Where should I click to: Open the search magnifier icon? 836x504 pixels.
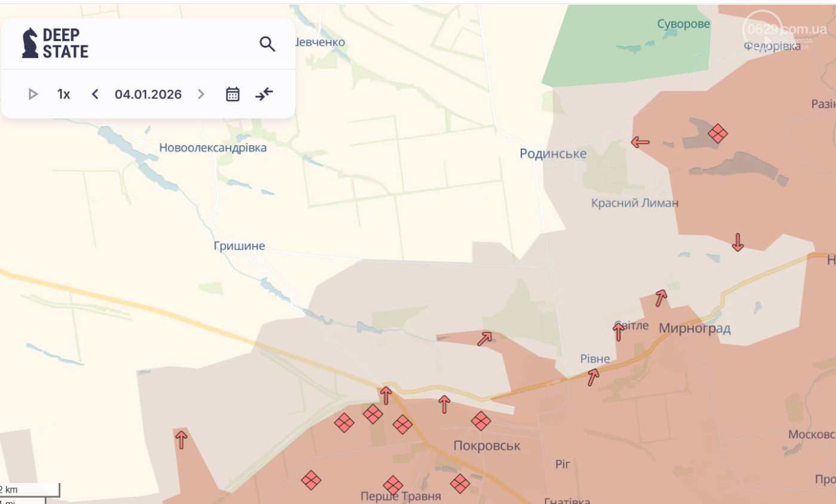point(267,44)
